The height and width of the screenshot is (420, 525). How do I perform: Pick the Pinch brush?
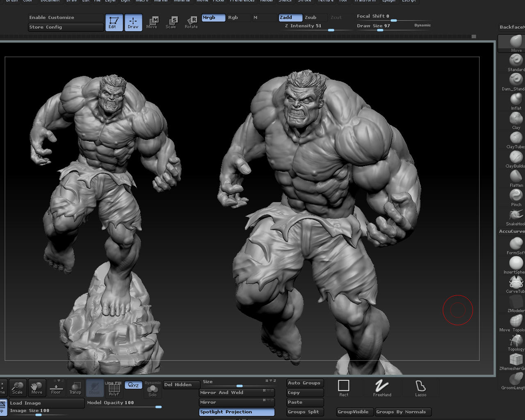[x=516, y=198]
